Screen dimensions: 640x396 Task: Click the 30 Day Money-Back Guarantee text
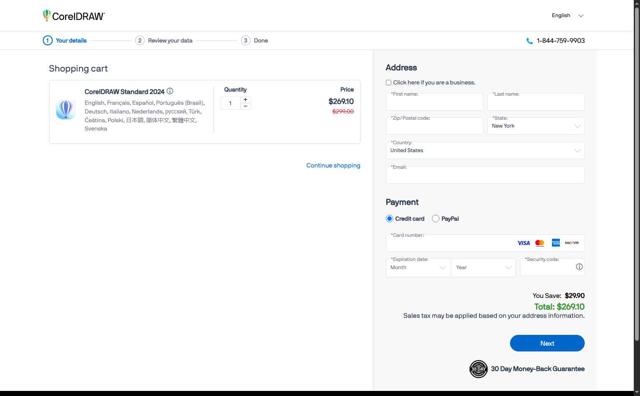(x=538, y=369)
